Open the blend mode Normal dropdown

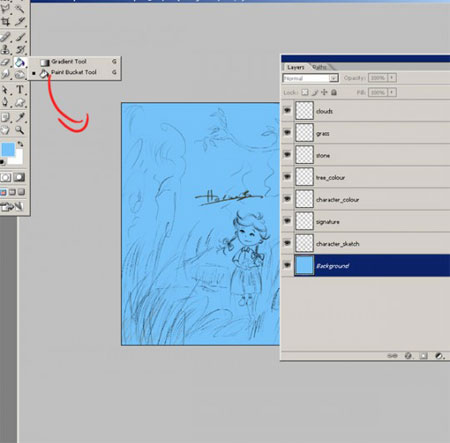coord(311,78)
